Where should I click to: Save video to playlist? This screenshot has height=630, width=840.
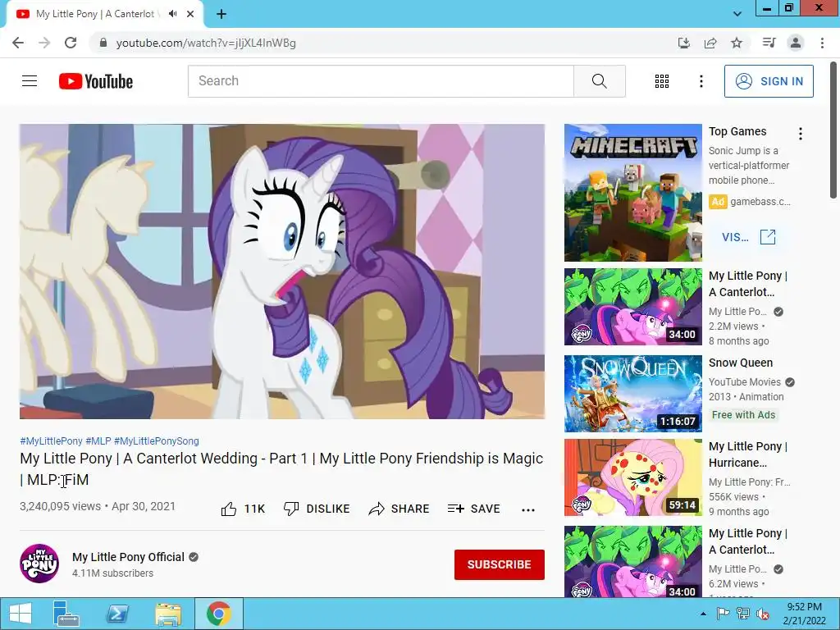pos(473,509)
